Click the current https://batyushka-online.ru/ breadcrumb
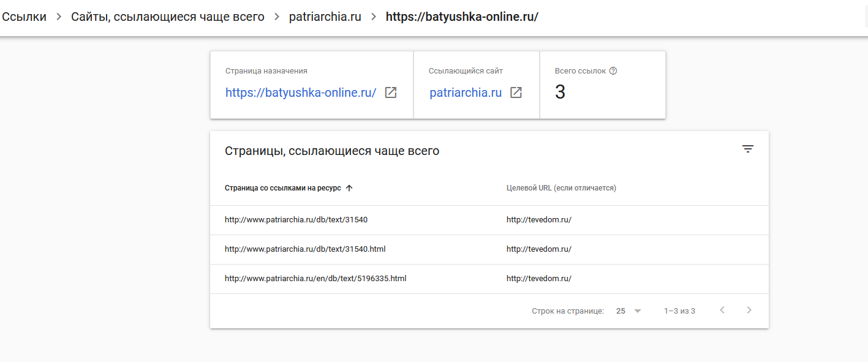Viewport: 868px width, 362px height. [462, 17]
